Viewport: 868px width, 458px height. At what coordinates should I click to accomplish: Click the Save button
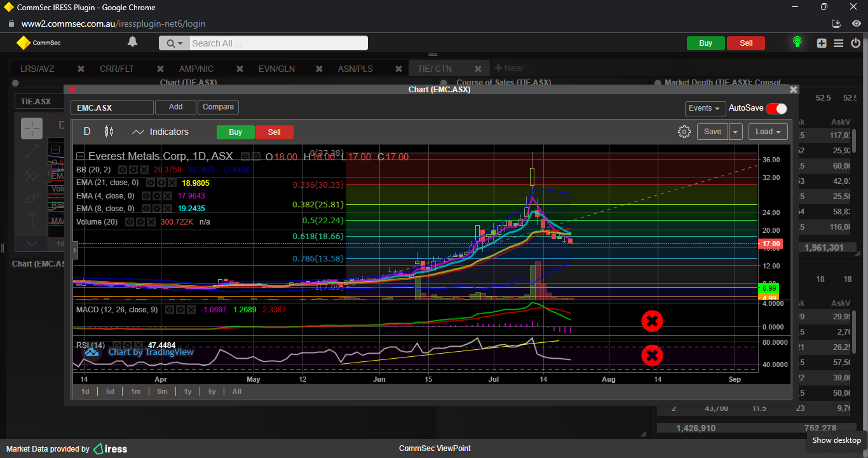click(712, 132)
